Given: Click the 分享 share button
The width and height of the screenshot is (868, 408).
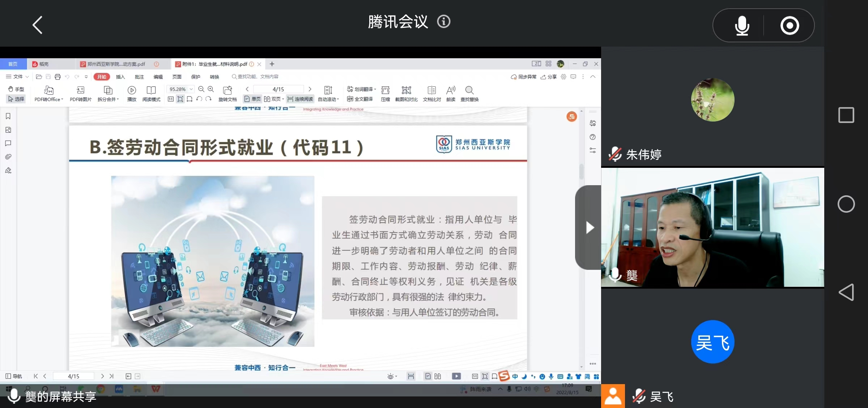Looking at the screenshot, I should coord(549,77).
